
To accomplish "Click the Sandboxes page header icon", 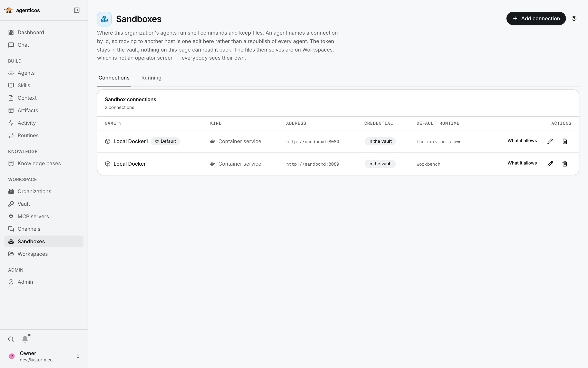I will pyautogui.click(x=104, y=19).
